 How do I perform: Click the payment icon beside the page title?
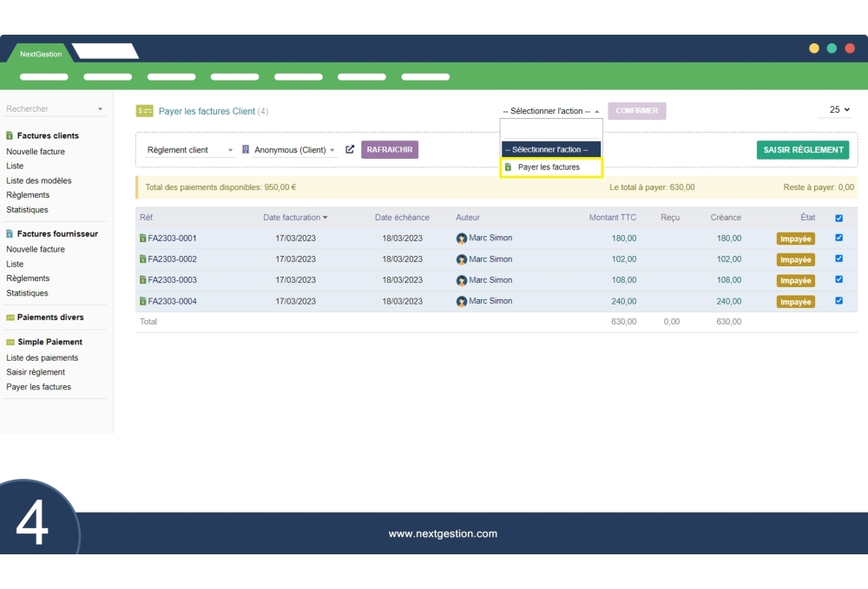(x=144, y=111)
